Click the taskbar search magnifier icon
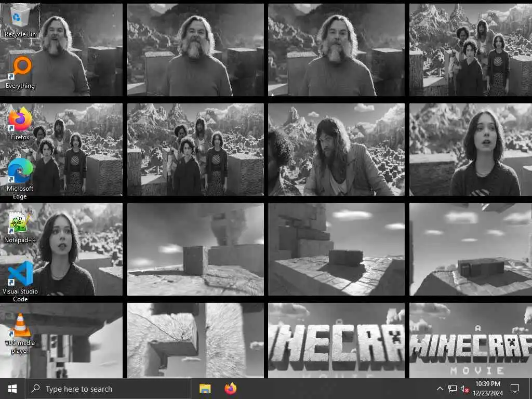This screenshot has height=399, width=532. 35,389
